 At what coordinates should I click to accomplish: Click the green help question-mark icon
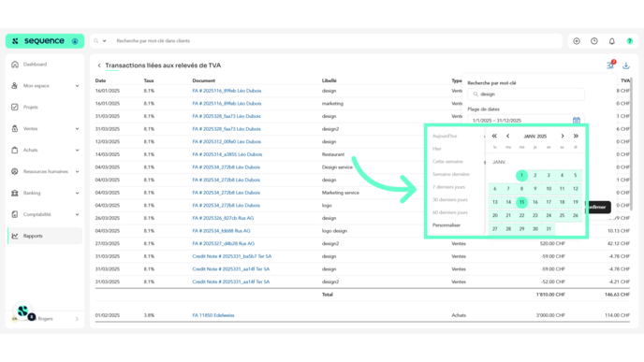[630, 41]
